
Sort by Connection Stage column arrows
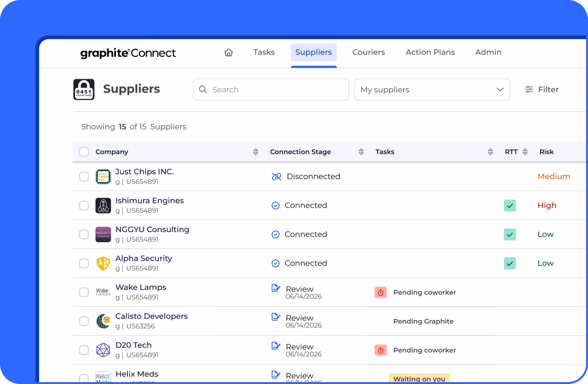coord(361,152)
